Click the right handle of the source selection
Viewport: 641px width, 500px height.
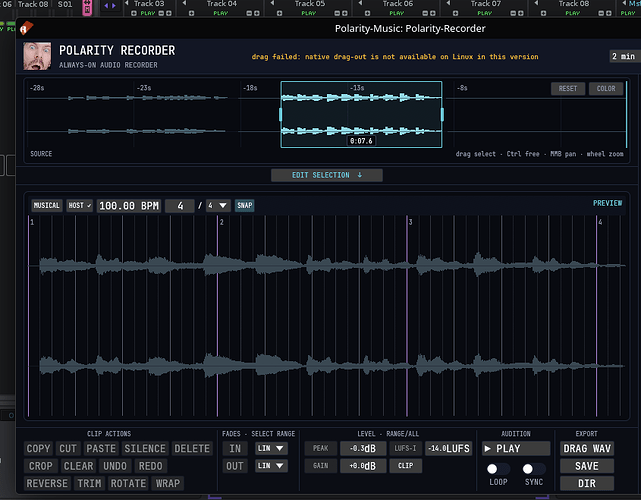(x=442, y=114)
